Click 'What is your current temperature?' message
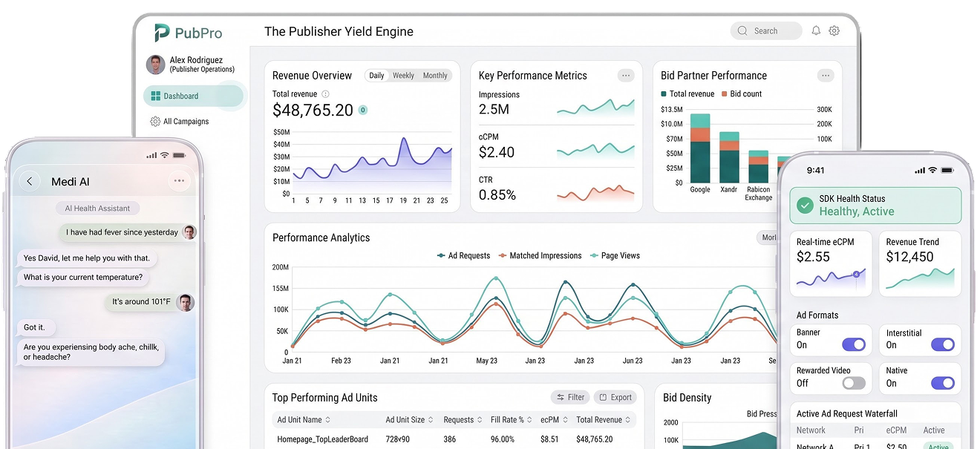This screenshot has width=980, height=449. [x=83, y=278]
